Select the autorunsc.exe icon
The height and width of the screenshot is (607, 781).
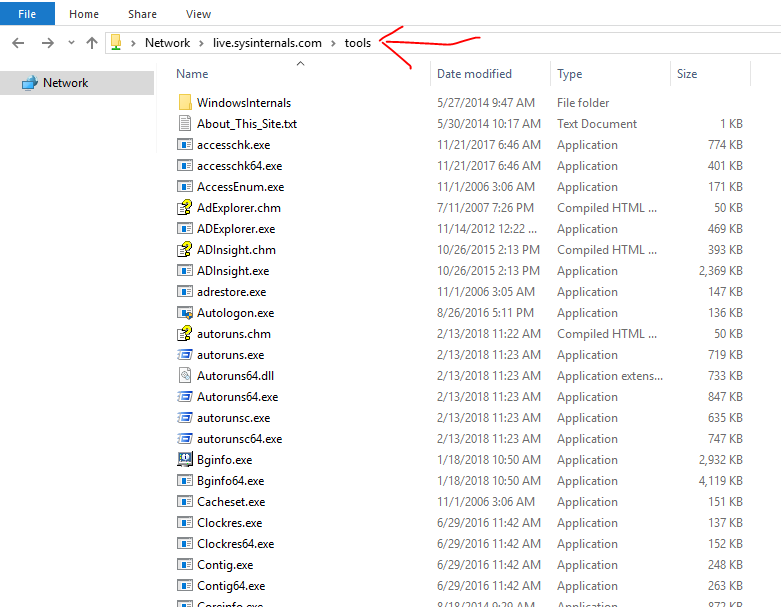tap(185, 417)
